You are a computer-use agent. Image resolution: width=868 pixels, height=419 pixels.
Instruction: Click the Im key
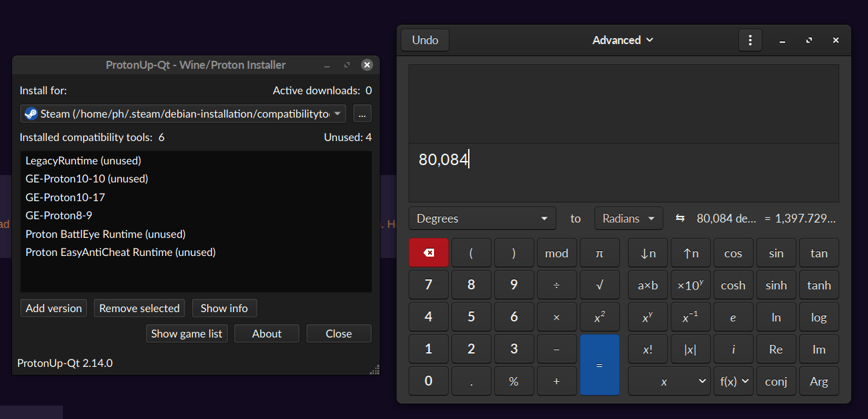(819, 349)
